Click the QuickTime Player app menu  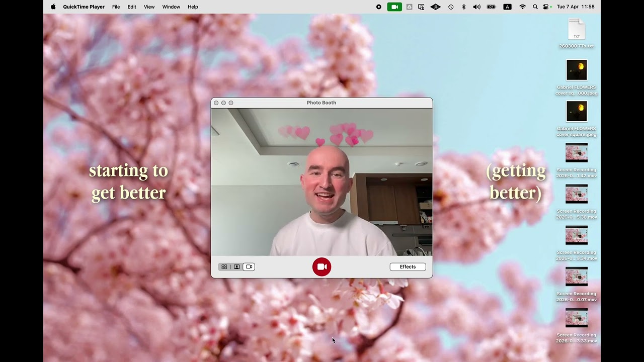[84, 7]
